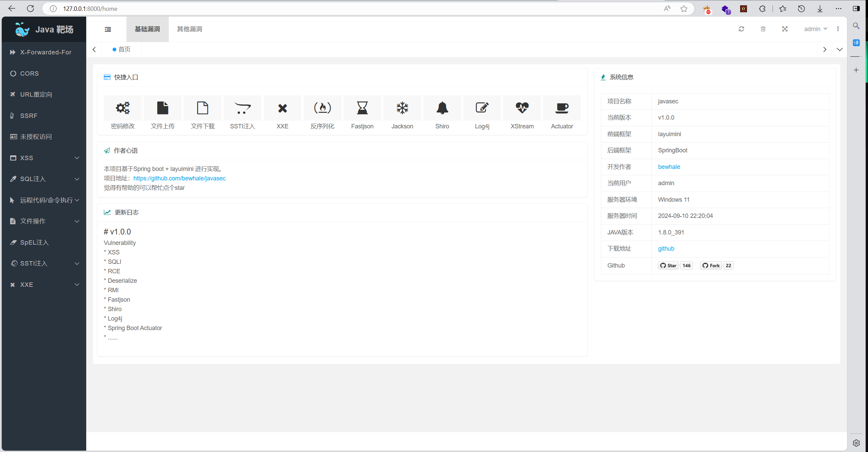Toggle fullscreen with the expand icon

(x=785, y=29)
